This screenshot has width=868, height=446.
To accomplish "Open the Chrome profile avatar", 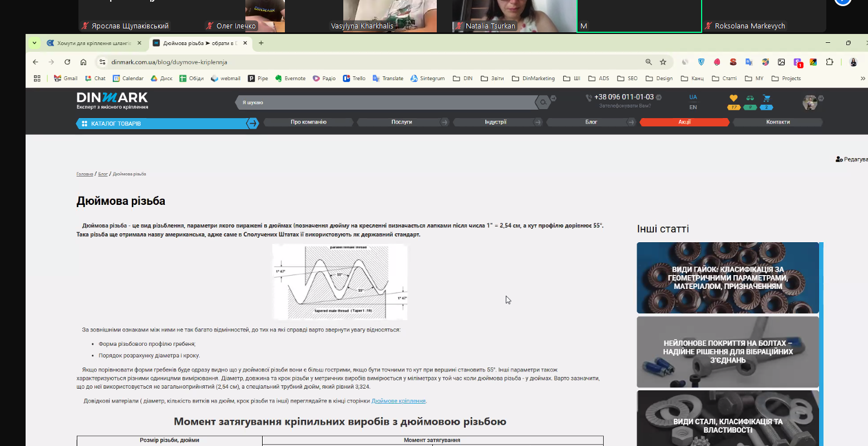I will click(854, 62).
